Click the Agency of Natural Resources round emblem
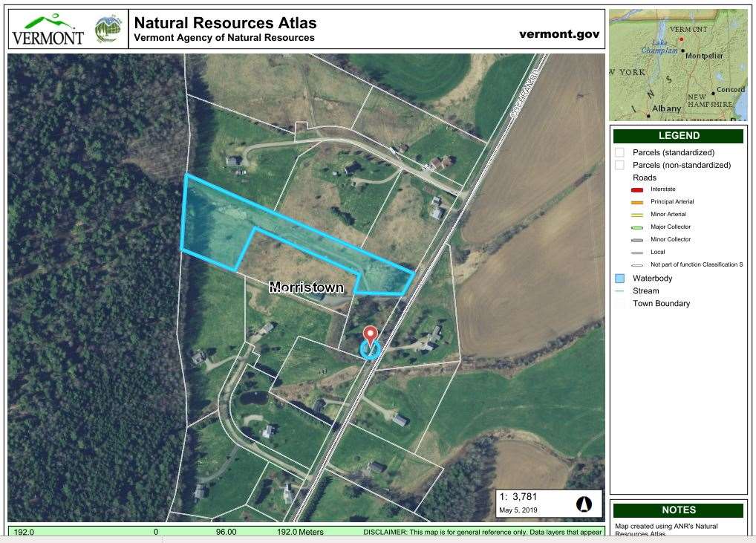The height and width of the screenshot is (543, 756). [108, 29]
